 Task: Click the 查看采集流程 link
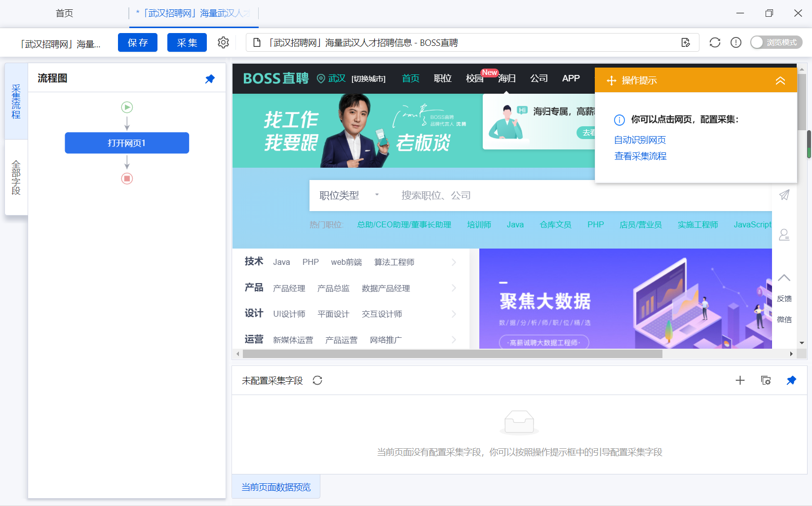[640, 156]
